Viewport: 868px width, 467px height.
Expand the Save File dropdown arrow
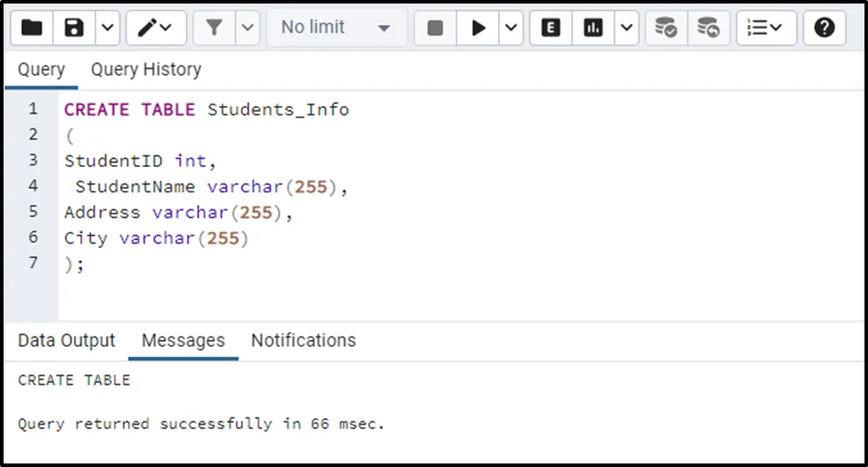point(108,28)
